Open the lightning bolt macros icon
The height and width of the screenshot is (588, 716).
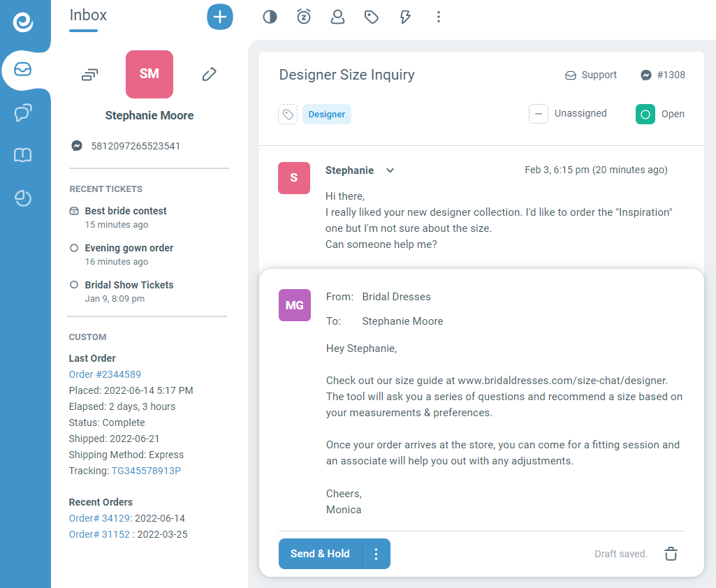pyautogui.click(x=405, y=17)
